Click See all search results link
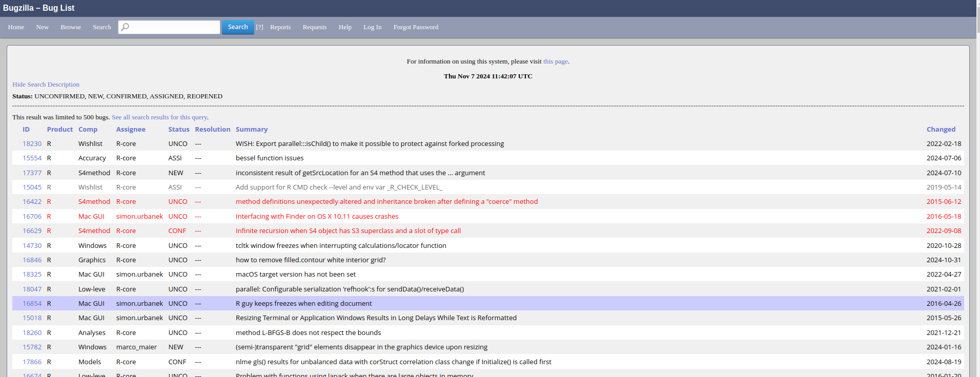980x377 pixels. 159,117
